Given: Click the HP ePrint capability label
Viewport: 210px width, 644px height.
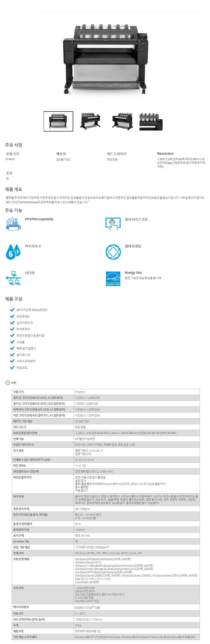Looking at the screenshot, I should click(x=39, y=219).
